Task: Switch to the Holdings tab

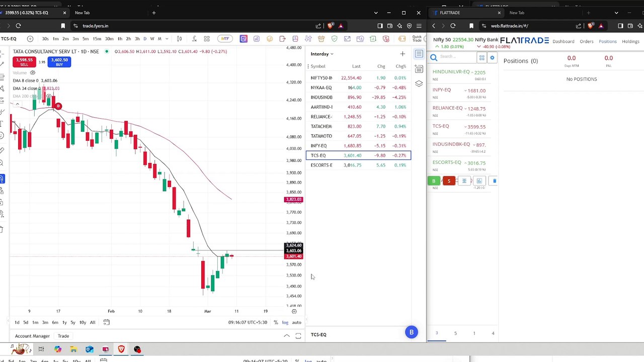Action: (x=630, y=41)
